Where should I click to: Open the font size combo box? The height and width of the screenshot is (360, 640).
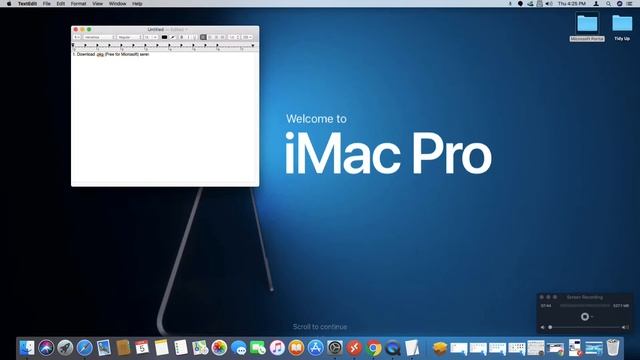151,37
